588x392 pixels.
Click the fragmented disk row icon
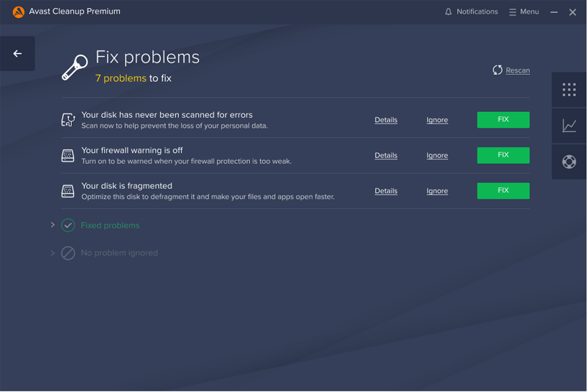tap(68, 191)
